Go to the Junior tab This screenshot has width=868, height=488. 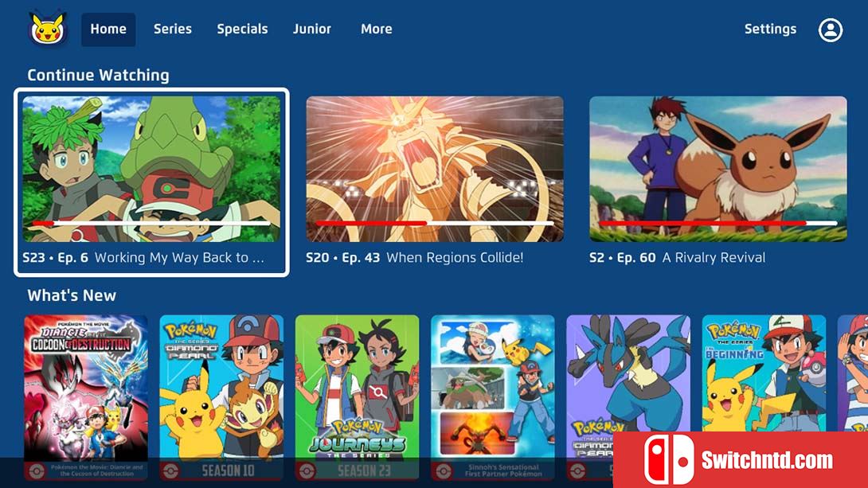(312, 29)
